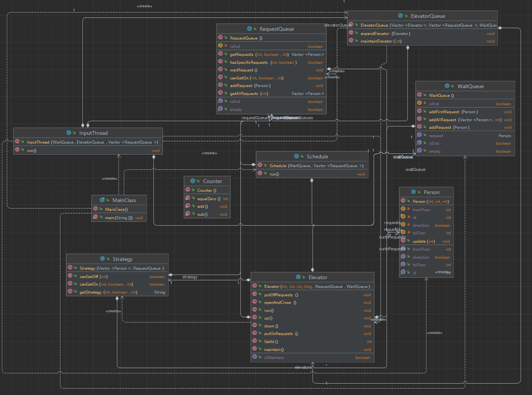
Task: Select the WaitQueue class title
Action: point(470,86)
